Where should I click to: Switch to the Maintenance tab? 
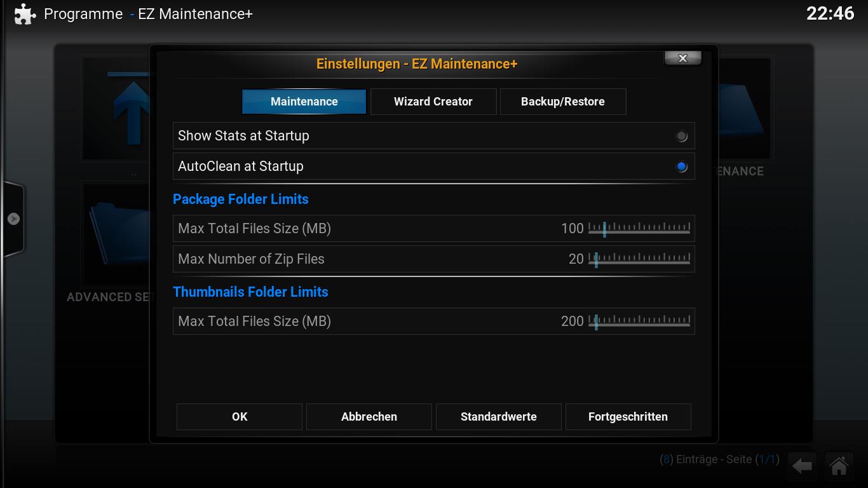click(304, 102)
